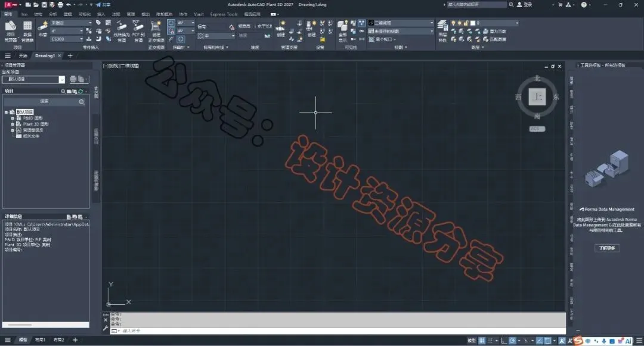Viewport: 644px width, 346px height.
Task: Click the microphone icon in IME bar
Action: click(603, 341)
